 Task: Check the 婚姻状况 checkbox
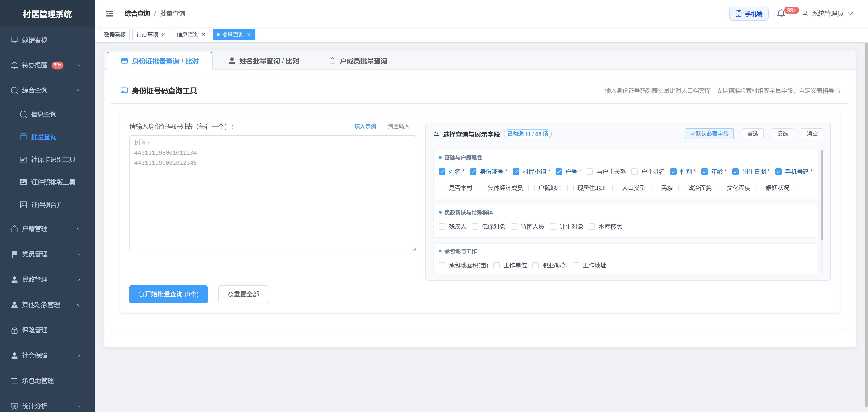pos(759,188)
